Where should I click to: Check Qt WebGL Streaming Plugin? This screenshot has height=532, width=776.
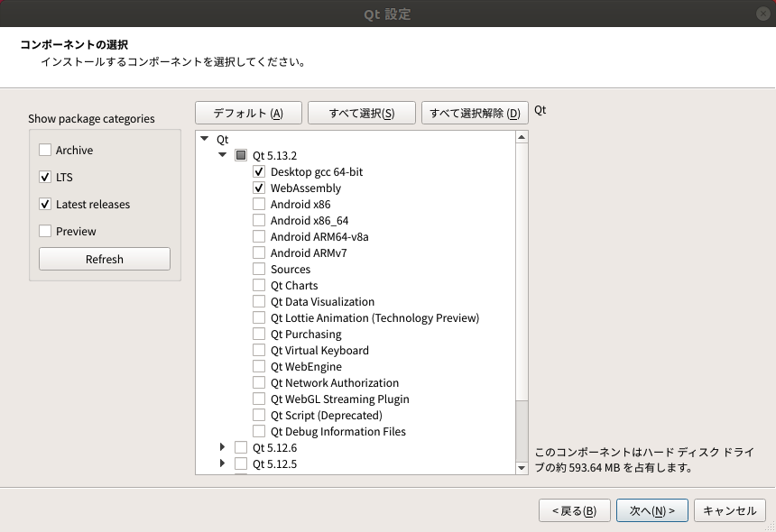point(259,399)
